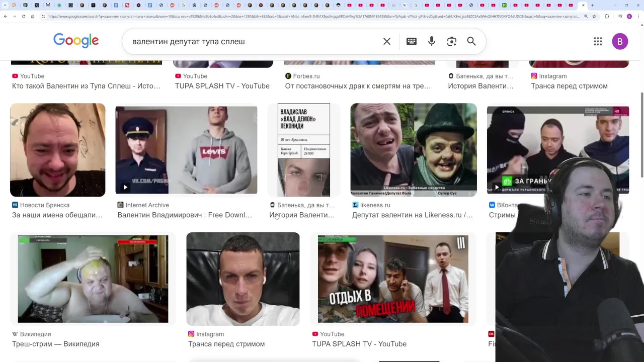Screen dimensions: 644x362
Task: Click the URL address bar
Action: click(313, 16)
